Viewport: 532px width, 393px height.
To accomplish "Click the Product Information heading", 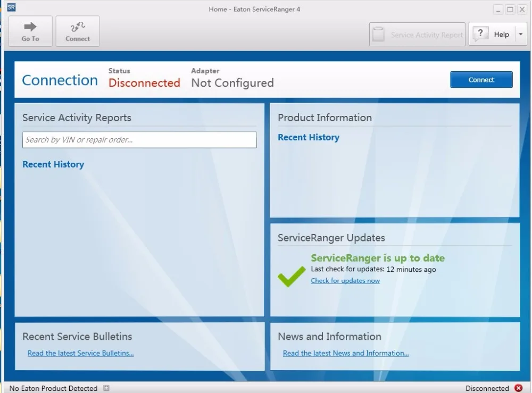I will tap(325, 118).
